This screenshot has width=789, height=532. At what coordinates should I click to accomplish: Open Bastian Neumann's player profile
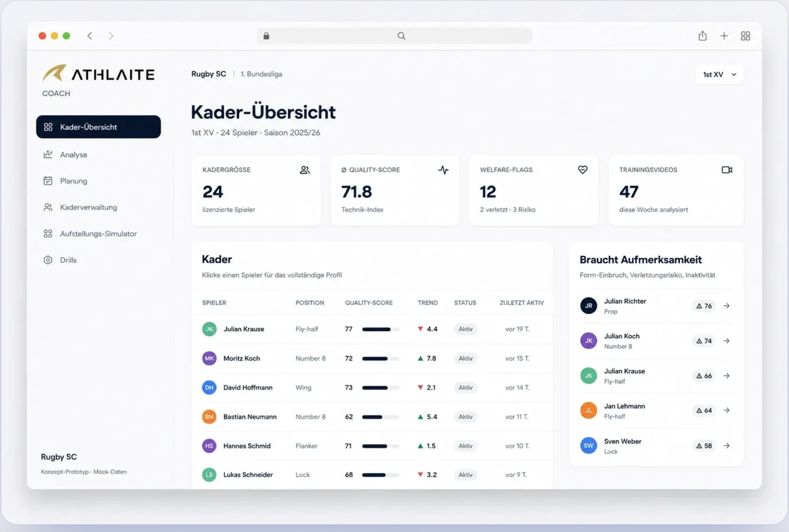click(x=250, y=417)
